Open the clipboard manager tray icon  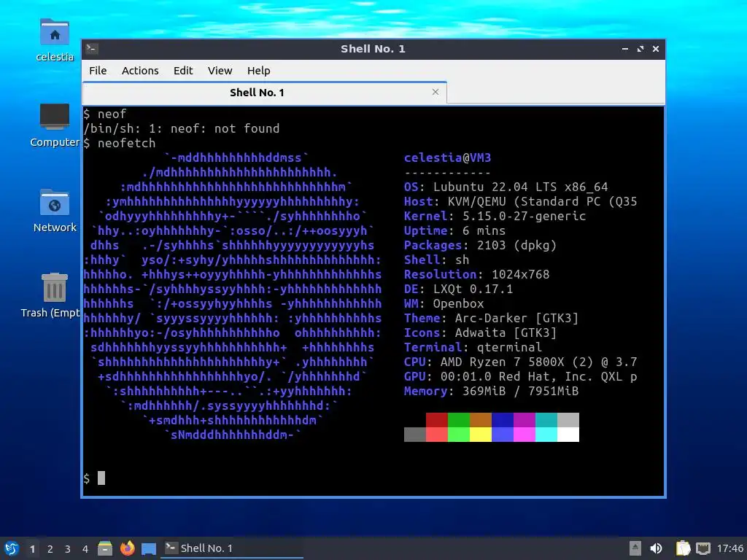tap(683, 548)
